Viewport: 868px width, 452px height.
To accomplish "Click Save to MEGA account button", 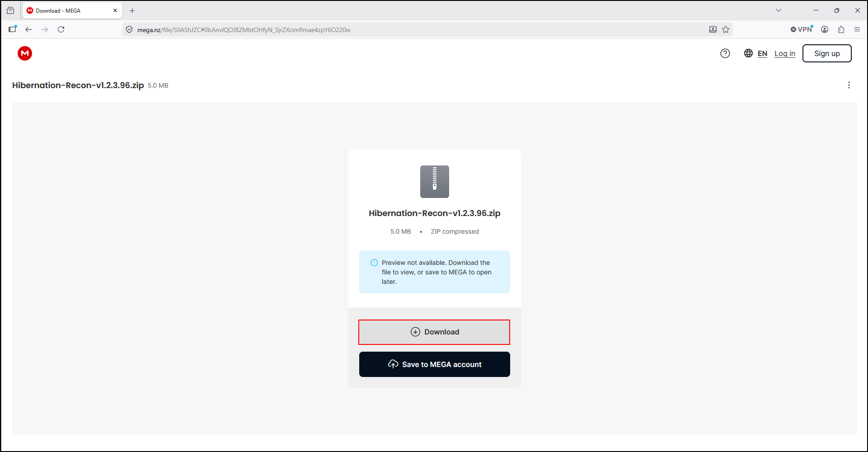I will 435,364.
